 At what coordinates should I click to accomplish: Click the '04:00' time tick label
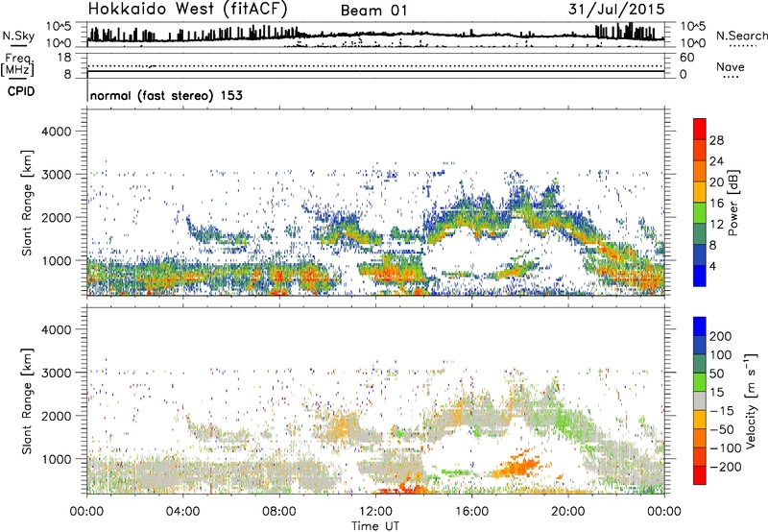(x=182, y=512)
